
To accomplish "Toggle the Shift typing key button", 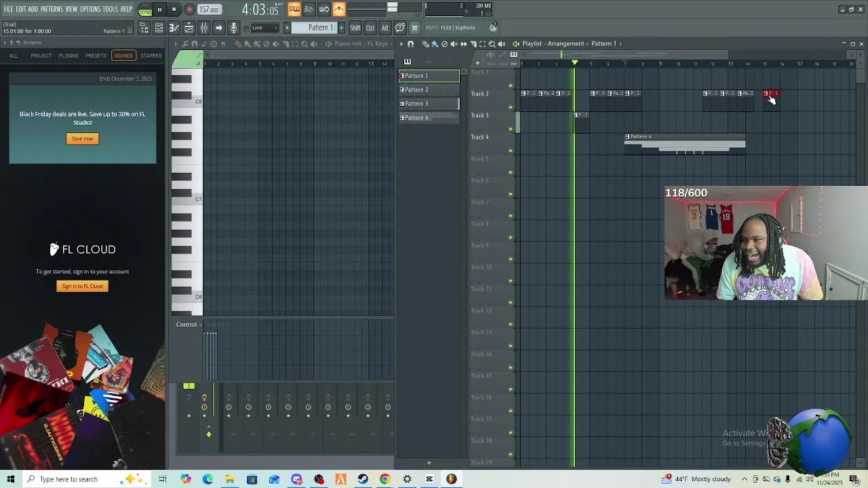I will coord(355,28).
